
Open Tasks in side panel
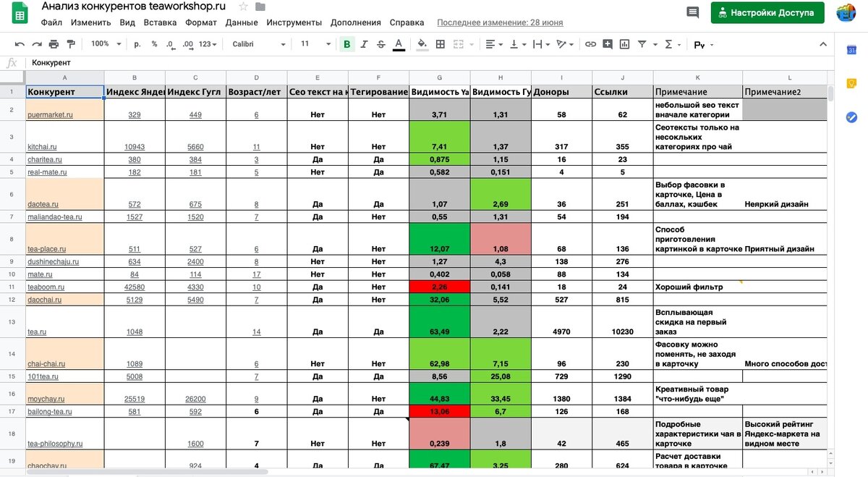click(x=851, y=117)
